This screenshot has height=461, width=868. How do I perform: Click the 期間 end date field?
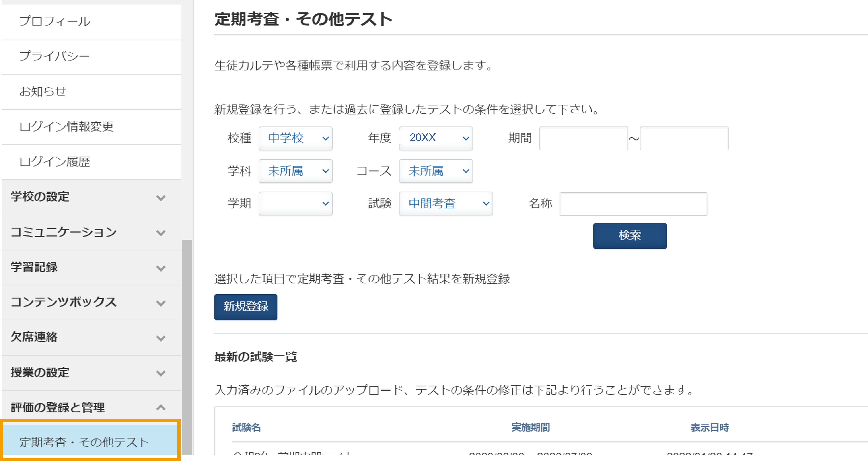click(684, 138)
